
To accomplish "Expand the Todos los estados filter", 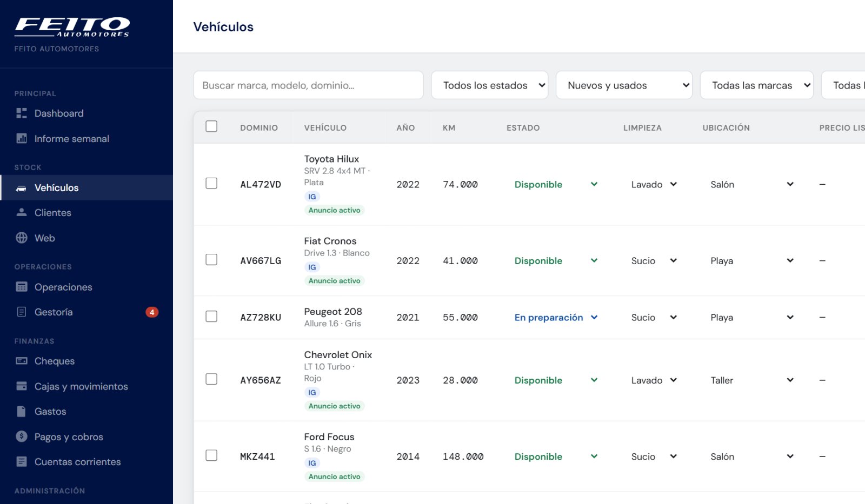I will tap(490, 85).
